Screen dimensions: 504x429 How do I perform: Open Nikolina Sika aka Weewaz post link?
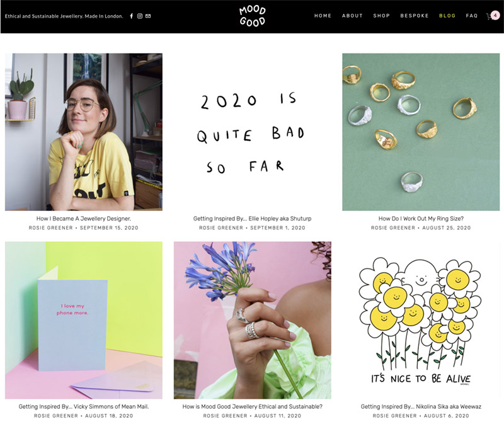(x=421, y=406)
